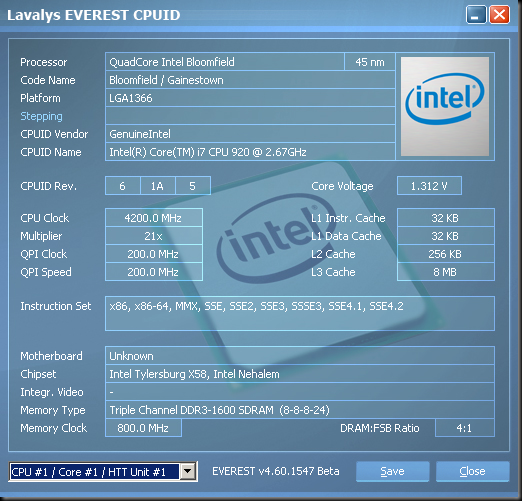Click the '1.312 V' core voltage value
Viewport: 522px width, 501px height.
point(429,186)
